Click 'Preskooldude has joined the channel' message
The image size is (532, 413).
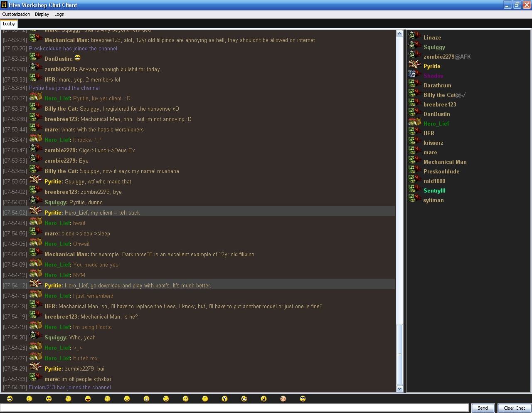click(x=73, y=49)
